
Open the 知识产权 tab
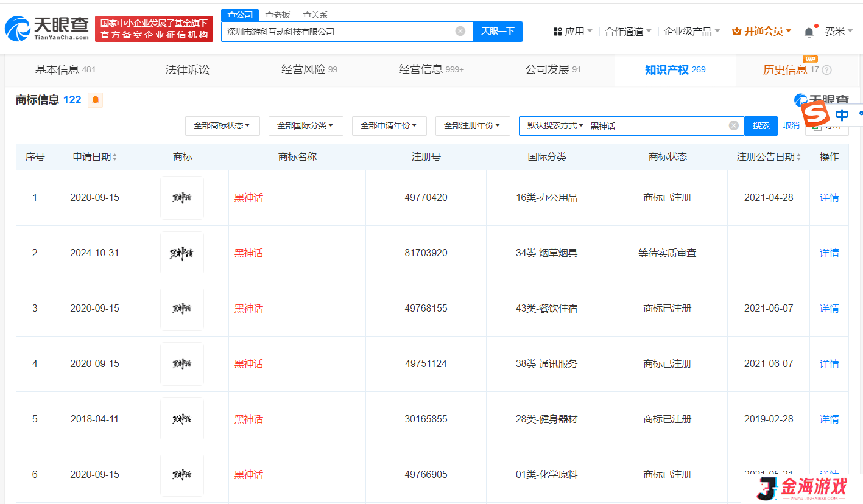click(x=675, y=69)
